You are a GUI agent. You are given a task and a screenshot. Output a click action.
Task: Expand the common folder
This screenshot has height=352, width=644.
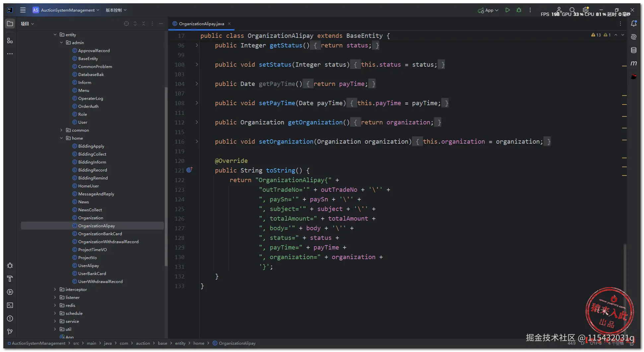(x=61, y=130)
